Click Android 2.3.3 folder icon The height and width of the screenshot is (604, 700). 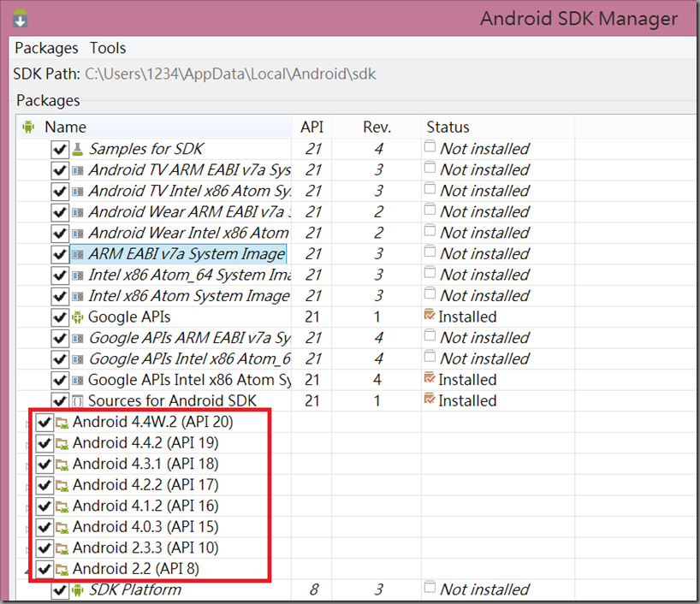click(62, 548)
